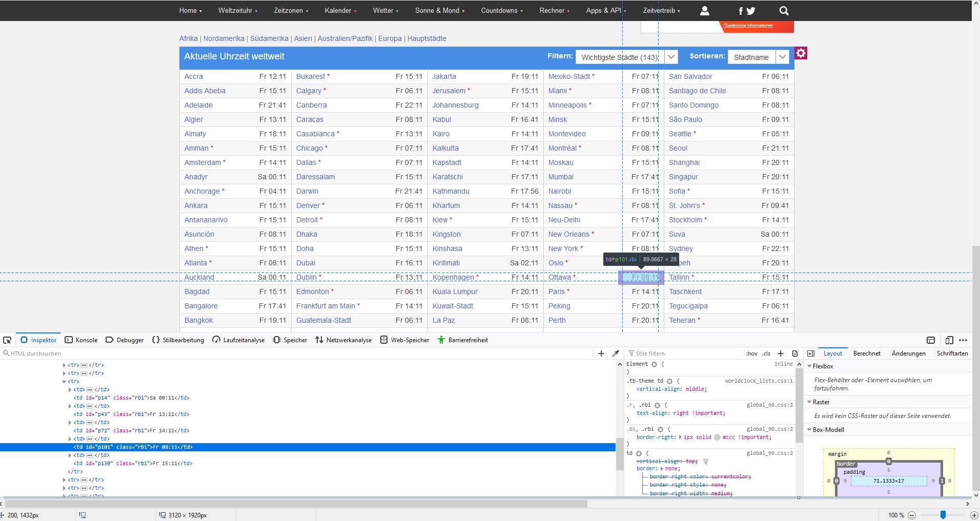Adjust the DevTools zoom slider
The image size is (980, 521).
point(943,515)
